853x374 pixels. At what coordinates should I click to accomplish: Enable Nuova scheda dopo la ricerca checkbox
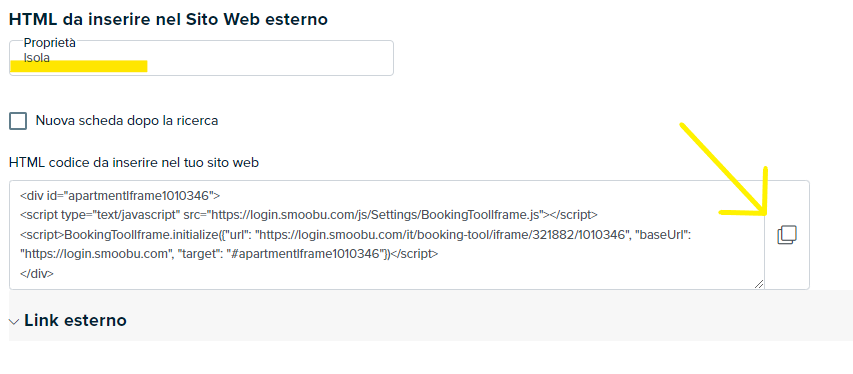[18, 121]
